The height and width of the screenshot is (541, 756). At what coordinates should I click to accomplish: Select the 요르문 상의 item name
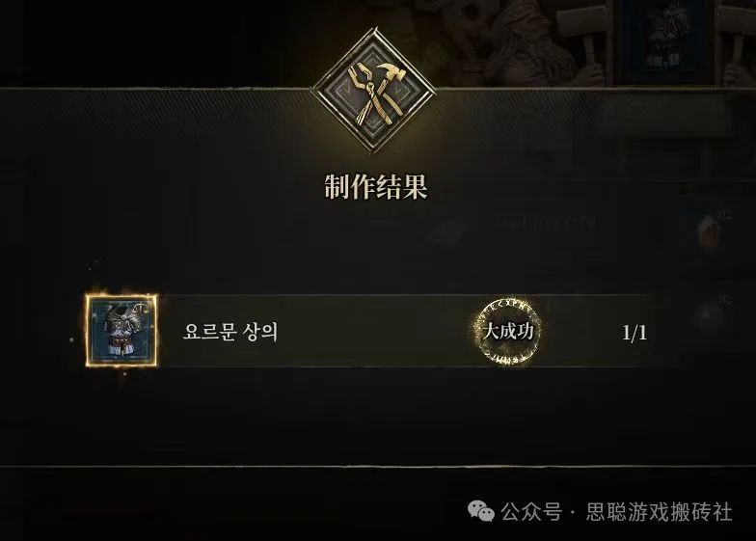pyautogui.click(x=230, y=332)
